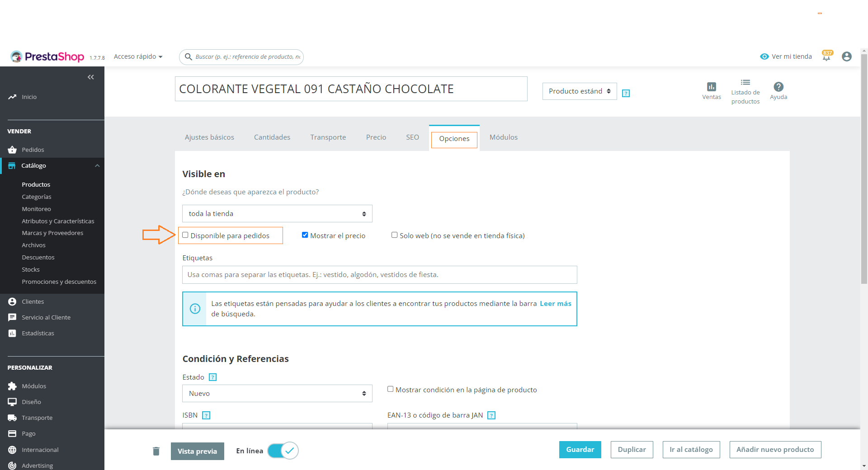The width and height of the screenshot is (868, 470).
Task: Click the product name input field
Action: pyautogui.click(x=351, y=89)
